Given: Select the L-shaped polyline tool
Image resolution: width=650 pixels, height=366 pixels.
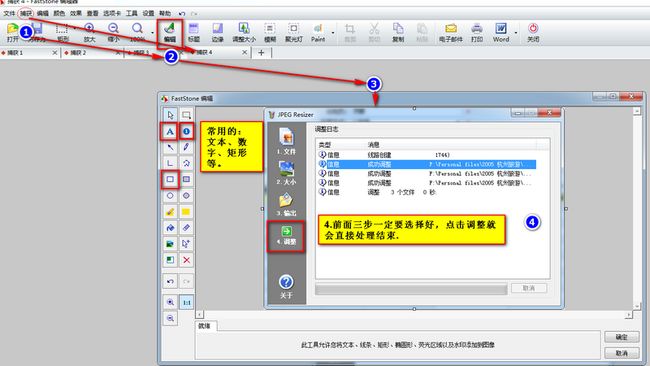Looking at the screenshot, I should point(170,163).
